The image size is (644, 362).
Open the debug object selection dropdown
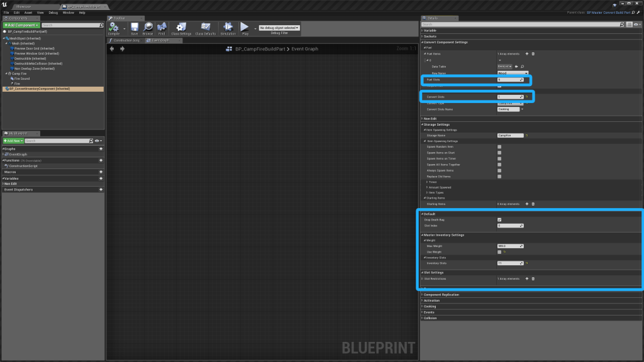[280, 28]
